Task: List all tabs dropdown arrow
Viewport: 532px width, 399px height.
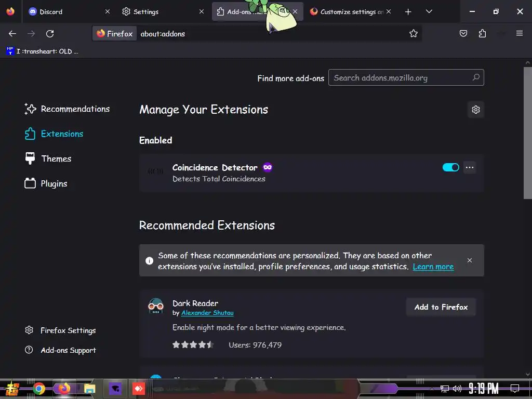Action: pos(429,11)
